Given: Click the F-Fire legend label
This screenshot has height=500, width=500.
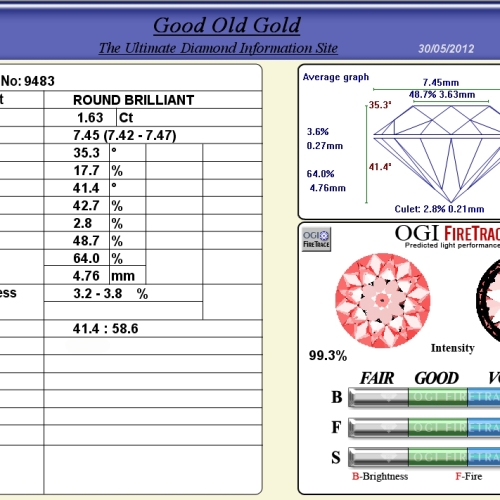Looking at the screenshot, I should (469, 476).
